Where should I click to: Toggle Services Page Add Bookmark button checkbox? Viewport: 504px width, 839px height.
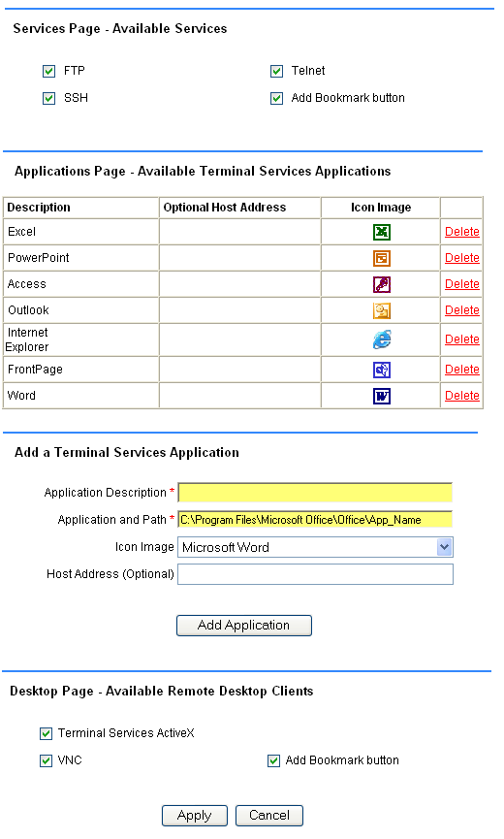(x=276, y=99)
